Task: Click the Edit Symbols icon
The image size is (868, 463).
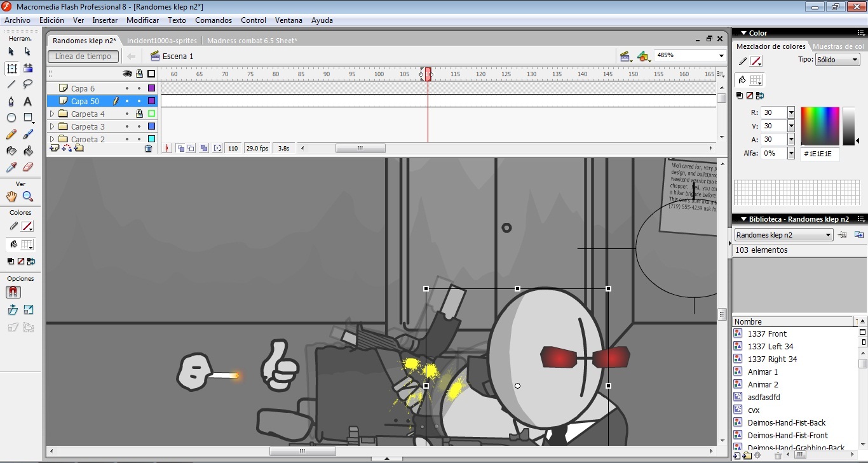Action: [644, 57]
